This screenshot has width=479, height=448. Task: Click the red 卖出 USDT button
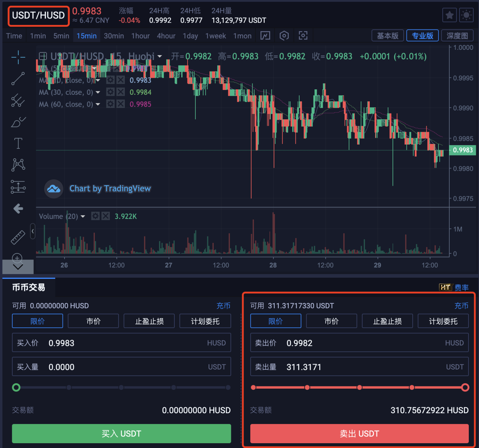[x=359, y=434]
